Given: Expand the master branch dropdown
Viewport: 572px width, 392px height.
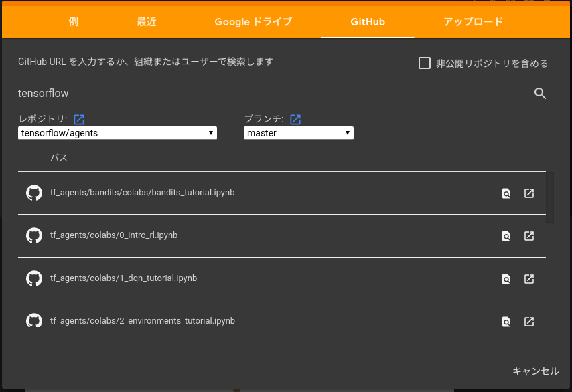Looking at the screenshot, I should pyautogui.click(x=299, y=133).
